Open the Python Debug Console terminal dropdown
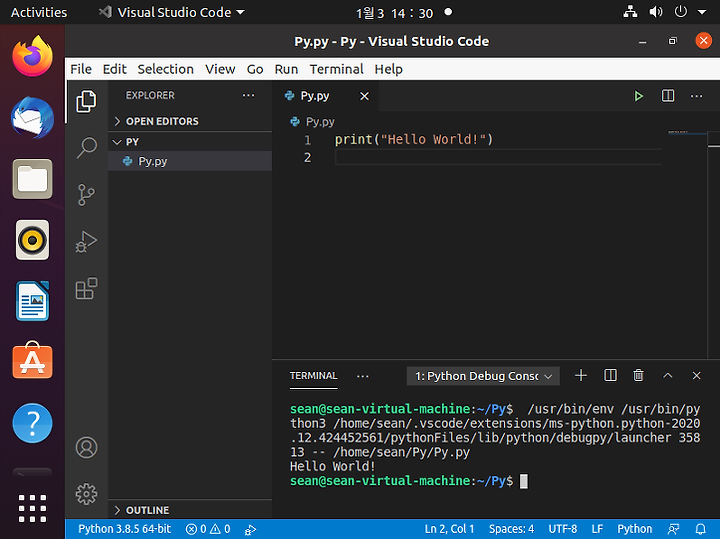Image resolution: width=720 pixels, height=539 pixels. click(483, 376)
